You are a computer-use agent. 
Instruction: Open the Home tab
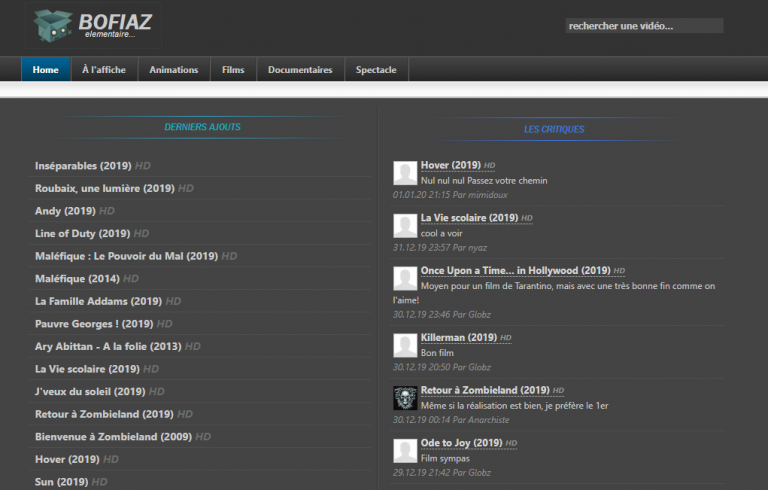46,70
